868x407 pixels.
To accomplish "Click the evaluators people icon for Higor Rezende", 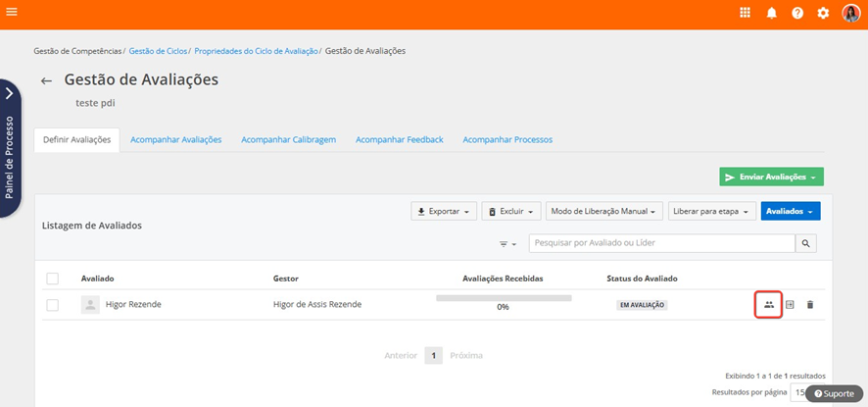I will pos(769,305).
